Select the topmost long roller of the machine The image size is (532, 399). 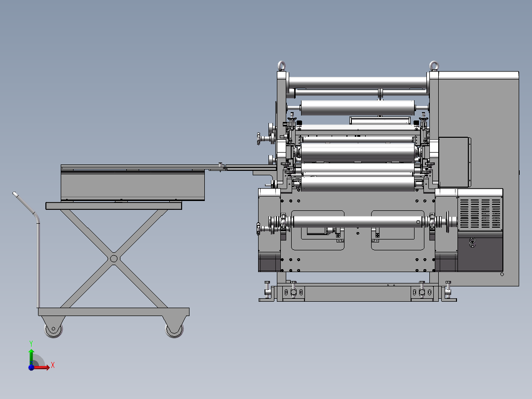click(x=357, y=82)
